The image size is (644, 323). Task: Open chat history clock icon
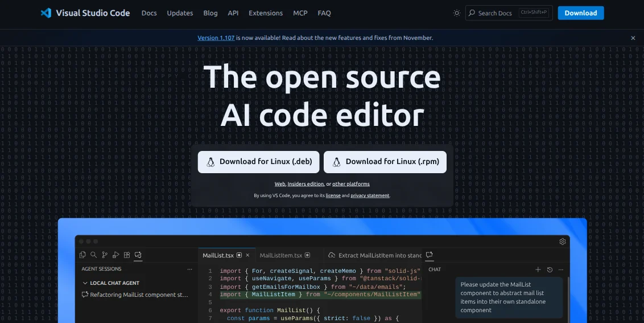(x=550, y=269)
